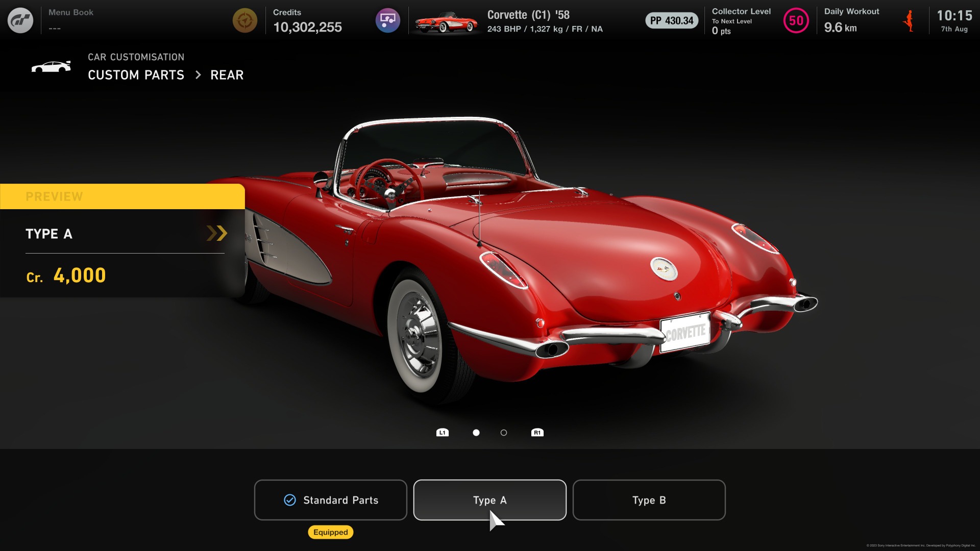Image resolution: width=980 pixels, height=551 pixels.
Task: Switch view with the R1 button
Action: coord(537,433)
